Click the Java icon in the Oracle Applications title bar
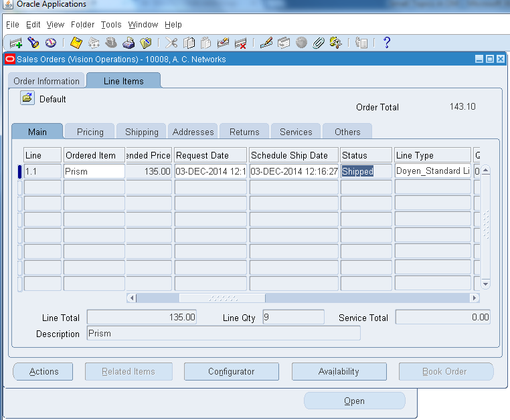510x420 pixels. click(7, 5)
